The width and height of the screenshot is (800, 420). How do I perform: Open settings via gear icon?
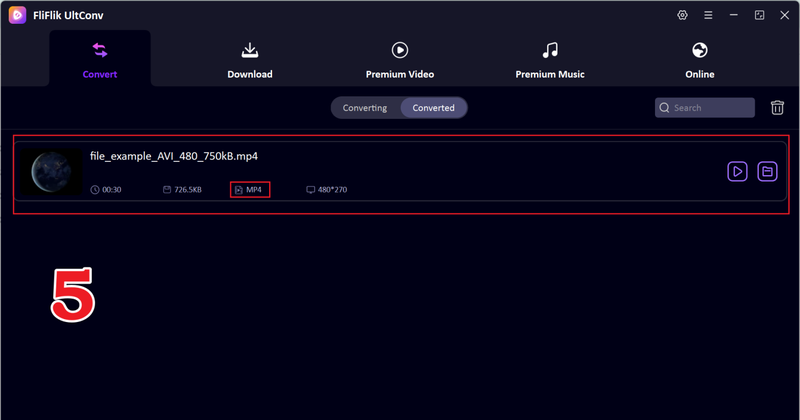(x=682, y=15)
